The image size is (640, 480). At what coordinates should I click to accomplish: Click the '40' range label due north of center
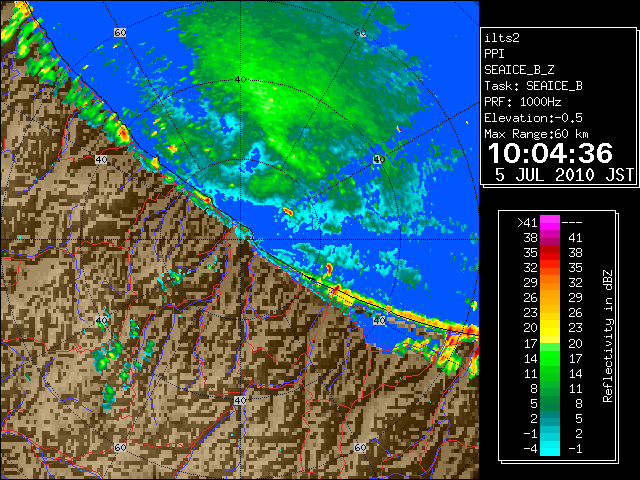[x=241, y=80]
